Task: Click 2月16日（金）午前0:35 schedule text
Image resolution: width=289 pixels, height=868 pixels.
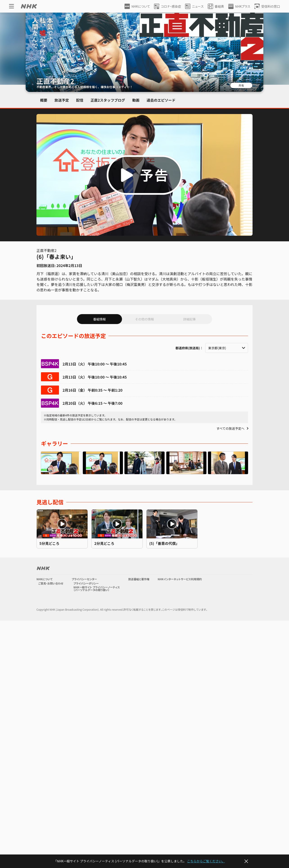Action: (93, 390)
